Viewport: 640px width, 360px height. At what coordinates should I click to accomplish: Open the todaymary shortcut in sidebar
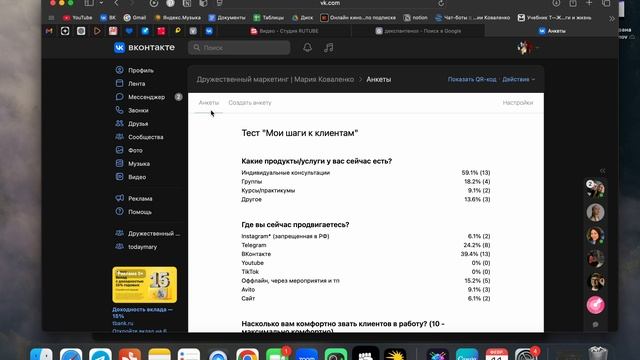coord(136,247)
